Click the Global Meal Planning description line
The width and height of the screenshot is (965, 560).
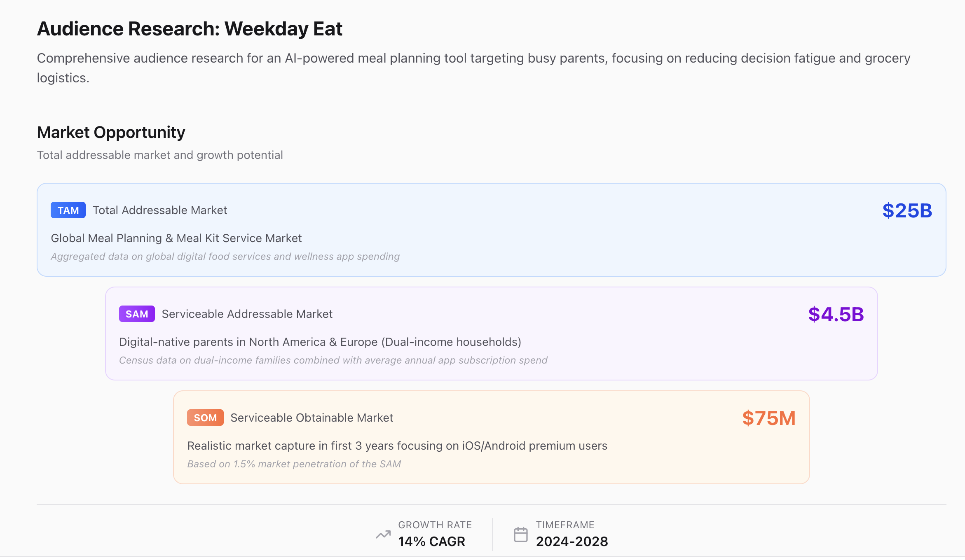[x=176, y=238]
